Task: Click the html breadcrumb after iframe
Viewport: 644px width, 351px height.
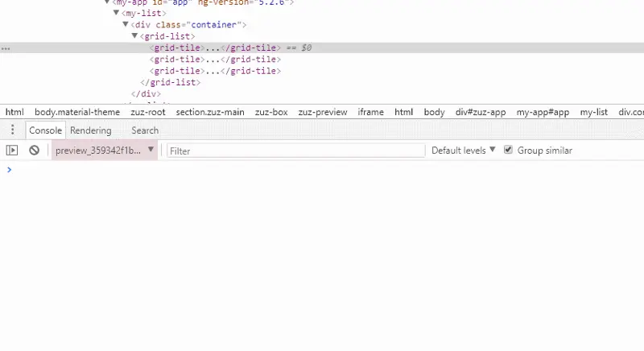Action: 404,112
